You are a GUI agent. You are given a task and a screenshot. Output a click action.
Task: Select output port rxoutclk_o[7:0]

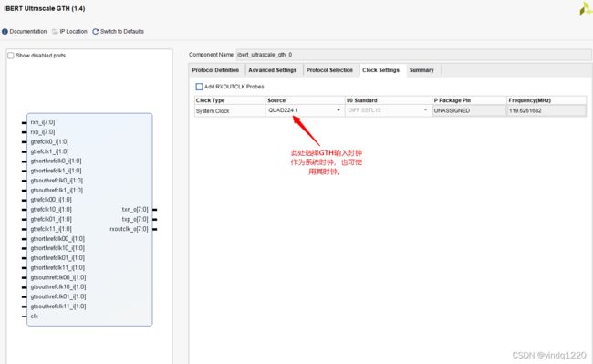[x=129, y=229]
